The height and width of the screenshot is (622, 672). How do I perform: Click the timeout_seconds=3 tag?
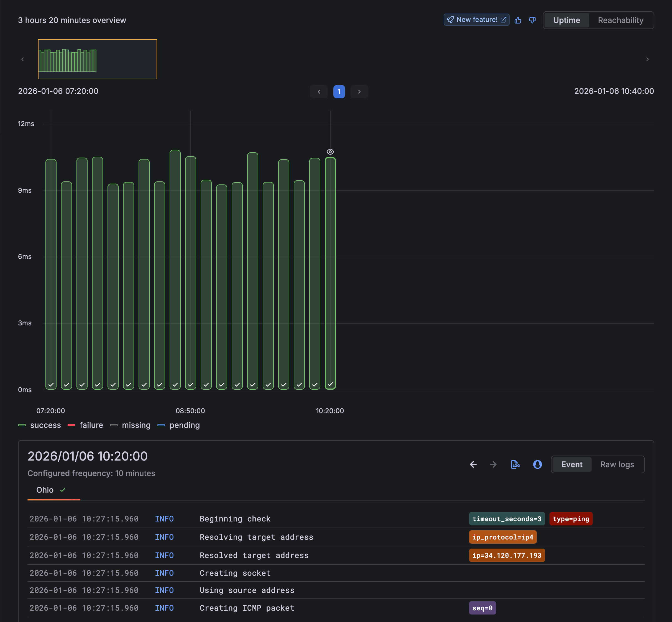pyautogui.click(x=507, y=519)
